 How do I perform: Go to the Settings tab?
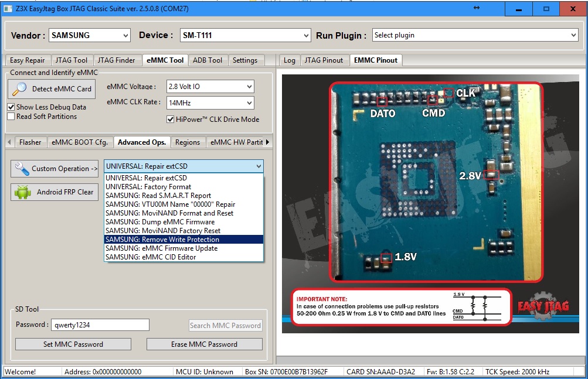pos(245,60)
